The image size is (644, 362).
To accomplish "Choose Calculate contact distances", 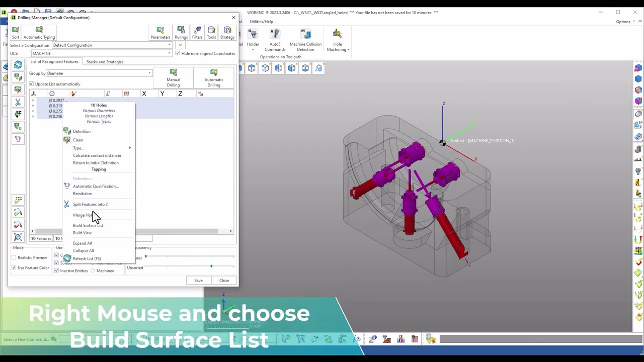I will click(x=97, y=155).
